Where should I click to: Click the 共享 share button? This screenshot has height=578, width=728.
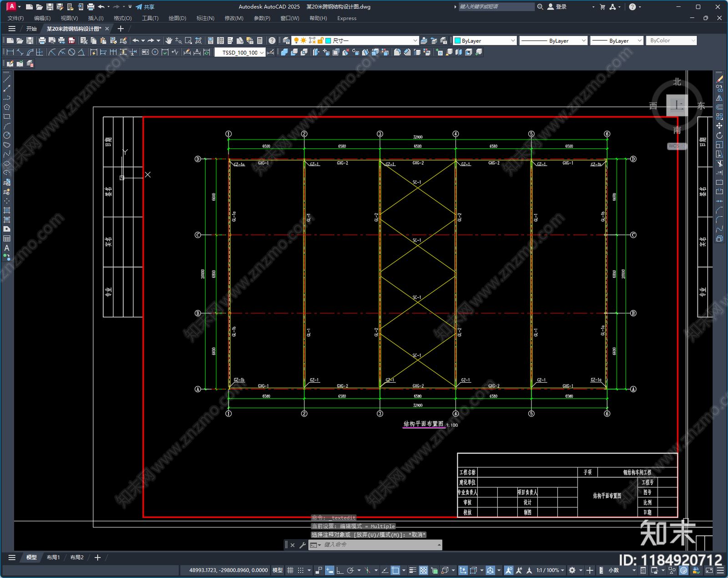[145, 7]
